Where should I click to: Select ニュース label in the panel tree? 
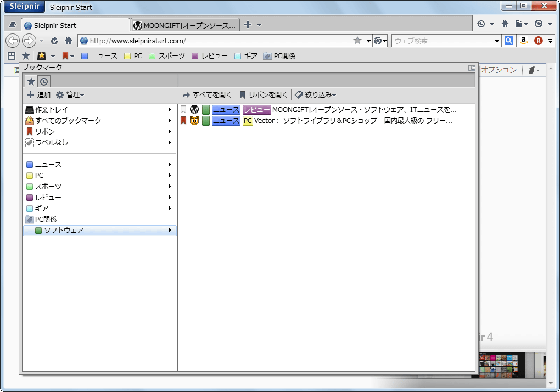(x=99, y=165)
